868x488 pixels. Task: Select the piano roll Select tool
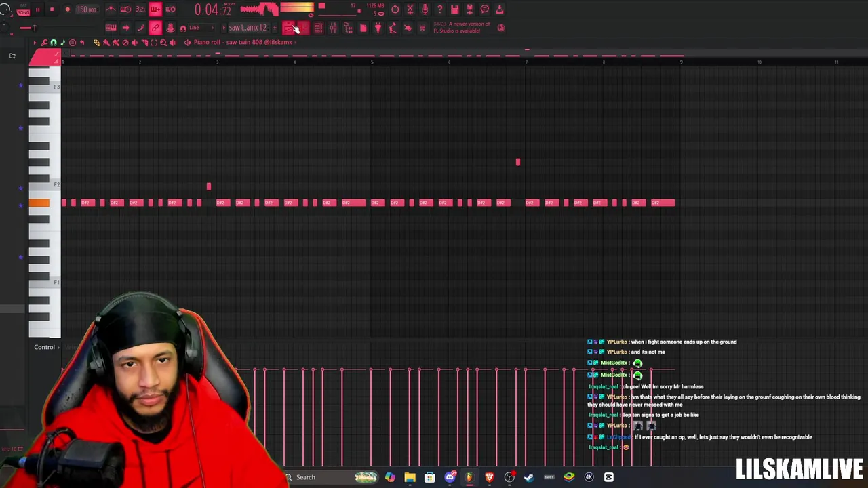154,42
